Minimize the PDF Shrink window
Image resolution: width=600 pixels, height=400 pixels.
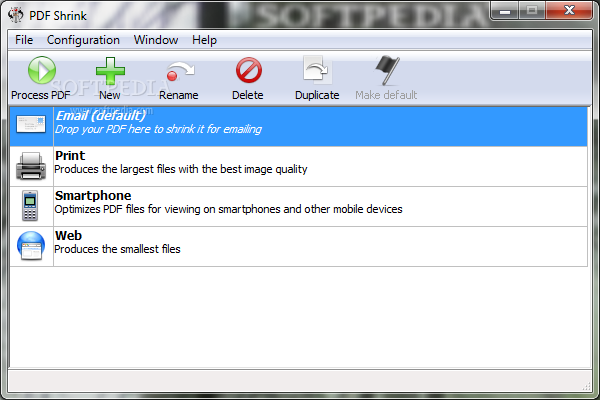(x=505, y=11)
